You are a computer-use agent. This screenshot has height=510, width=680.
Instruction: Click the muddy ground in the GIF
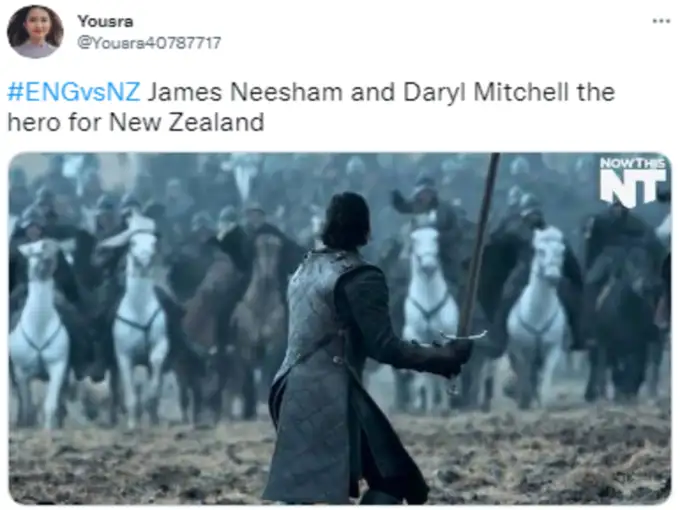click(130, 464)
